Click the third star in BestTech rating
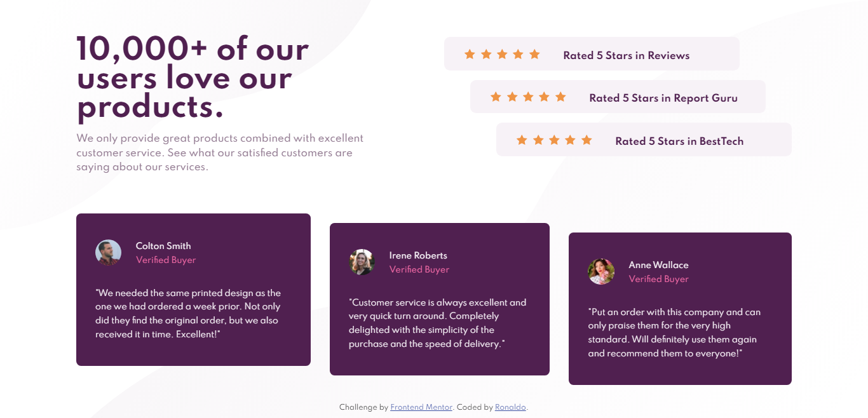Image resolution: width=868 pixels, height=418 pixels. pos(553,140)
